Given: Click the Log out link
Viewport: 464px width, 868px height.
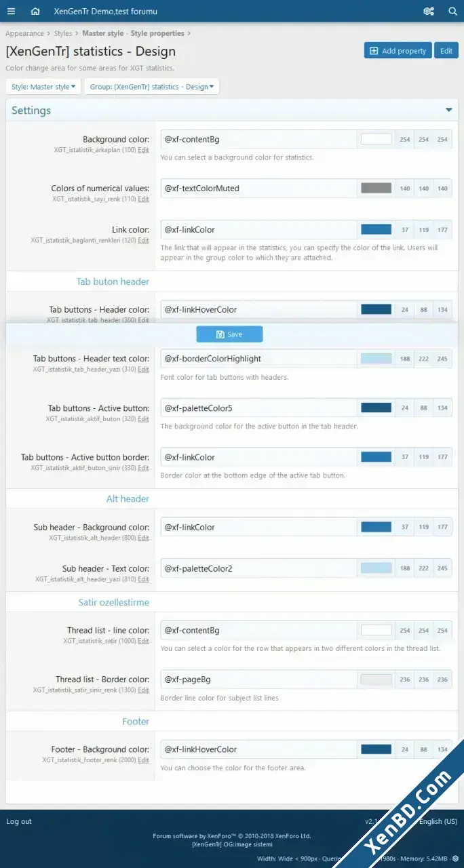Looking at the screenshot, I should click(x=19, y=821).
